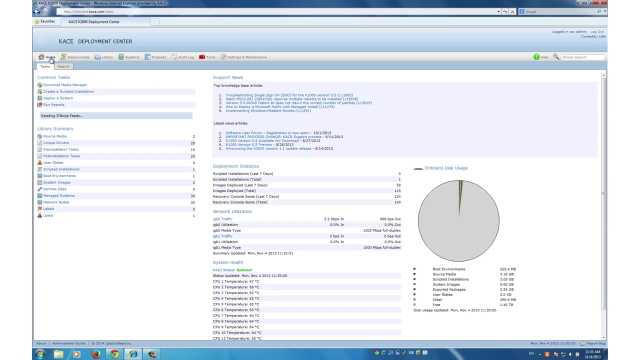Click the Labels flag icon
640x360 pixels.
click(40, 209)
